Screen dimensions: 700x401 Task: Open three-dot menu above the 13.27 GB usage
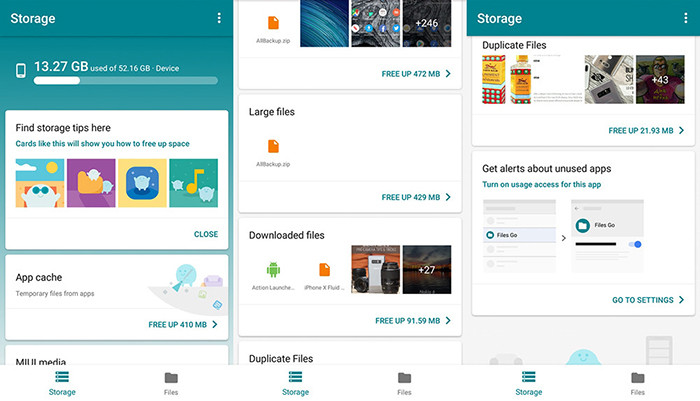coord(219,18)
